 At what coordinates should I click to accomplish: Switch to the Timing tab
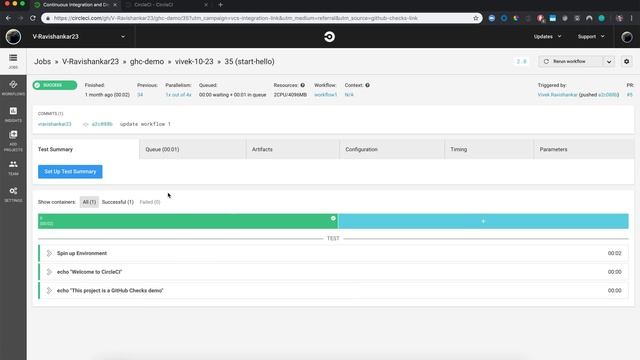pyautogui.click(x=489, y=149)
